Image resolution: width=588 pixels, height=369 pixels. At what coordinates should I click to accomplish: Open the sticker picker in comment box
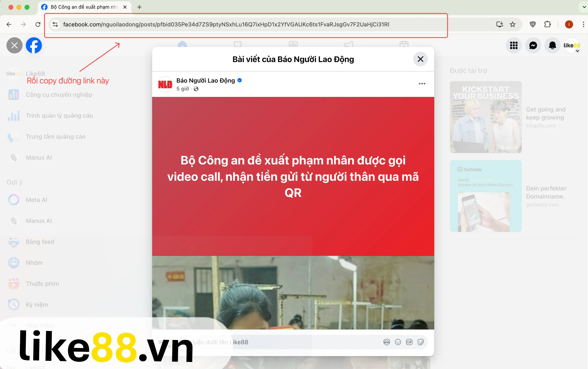[420, 342]
